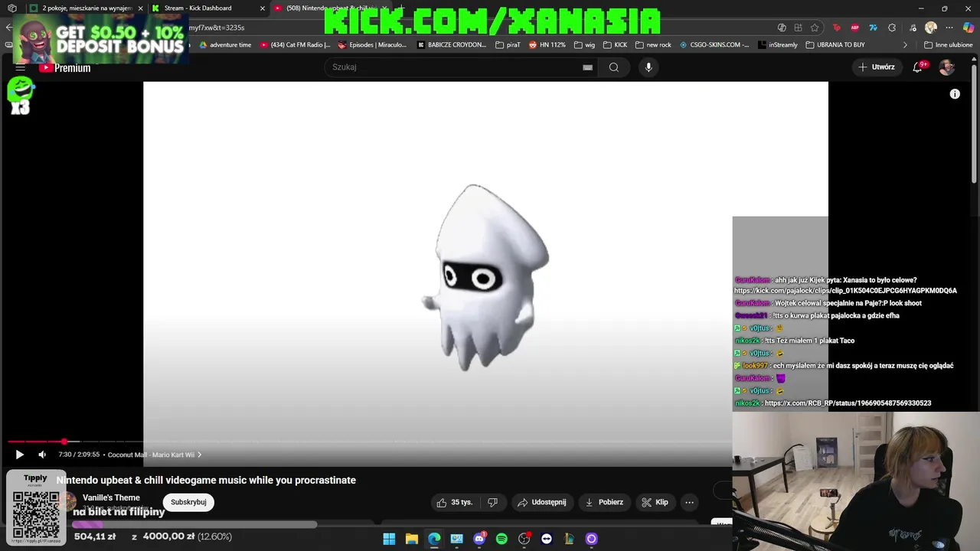Dislike the video with thumbs-down icon

(x=492, y=502)
